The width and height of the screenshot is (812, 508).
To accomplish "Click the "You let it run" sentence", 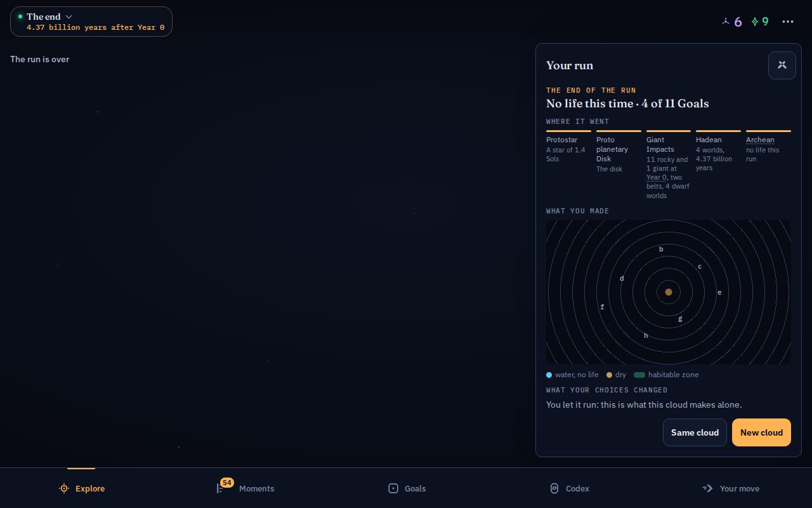I will 644,404.
